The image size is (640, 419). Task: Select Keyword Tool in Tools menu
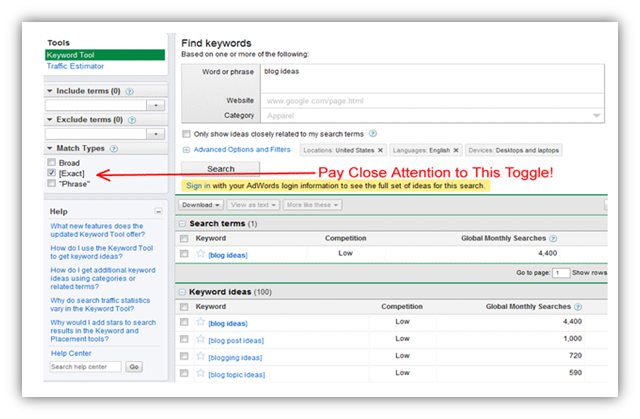point(105,55)
